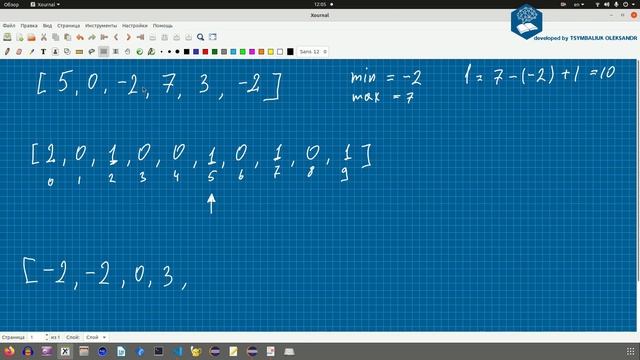
Task: Open the en language dropdown
Action: [x=579, y=4]
